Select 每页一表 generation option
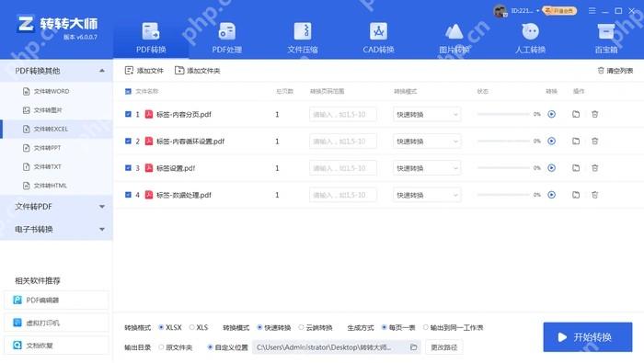Viewport: 644px width, 363px height. (384, 327)
